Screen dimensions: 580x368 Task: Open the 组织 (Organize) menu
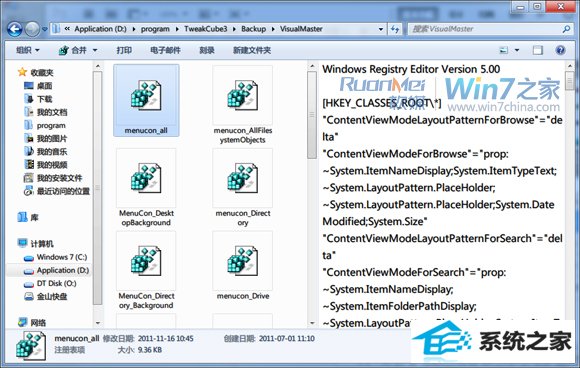(28, 50)
